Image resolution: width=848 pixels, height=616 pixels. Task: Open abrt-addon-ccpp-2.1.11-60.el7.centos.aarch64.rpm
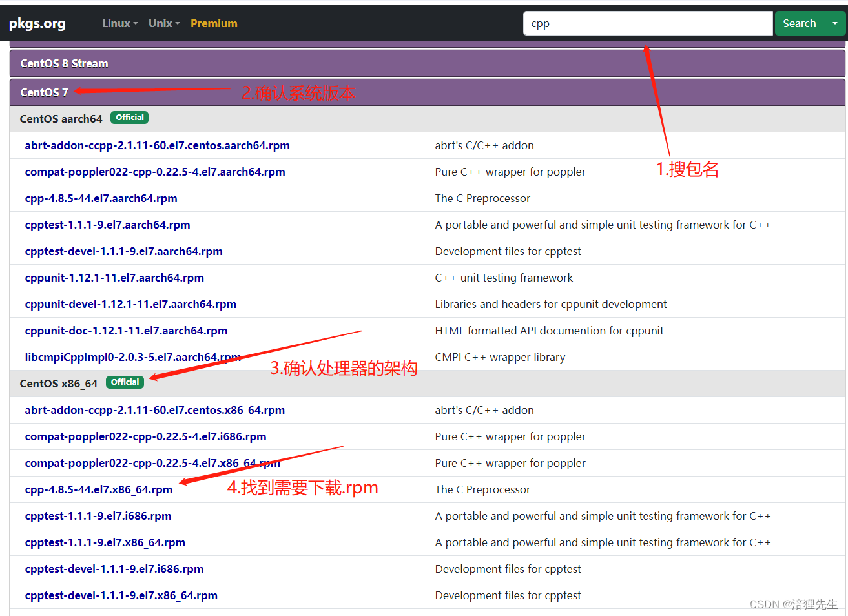coord(157,145)
